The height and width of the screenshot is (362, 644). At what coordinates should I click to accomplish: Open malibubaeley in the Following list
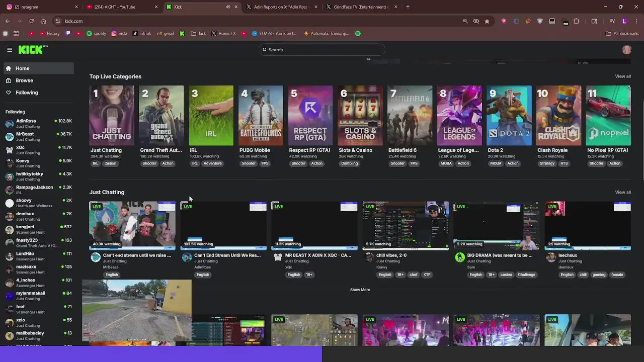click(x=38, y=335)
